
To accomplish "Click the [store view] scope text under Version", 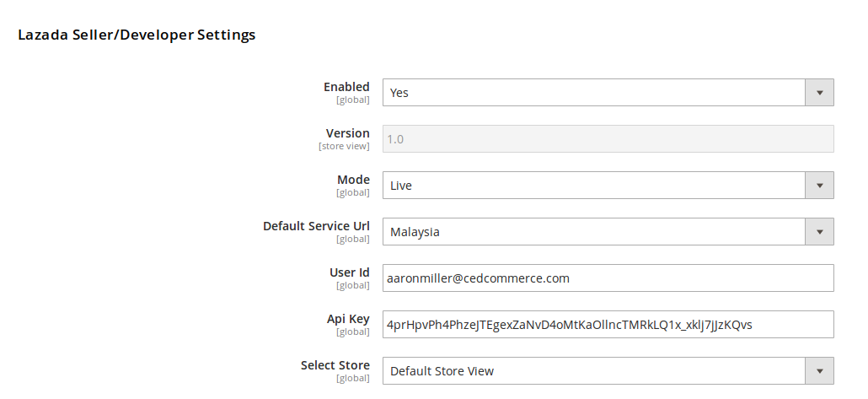I will coord(344,146).
